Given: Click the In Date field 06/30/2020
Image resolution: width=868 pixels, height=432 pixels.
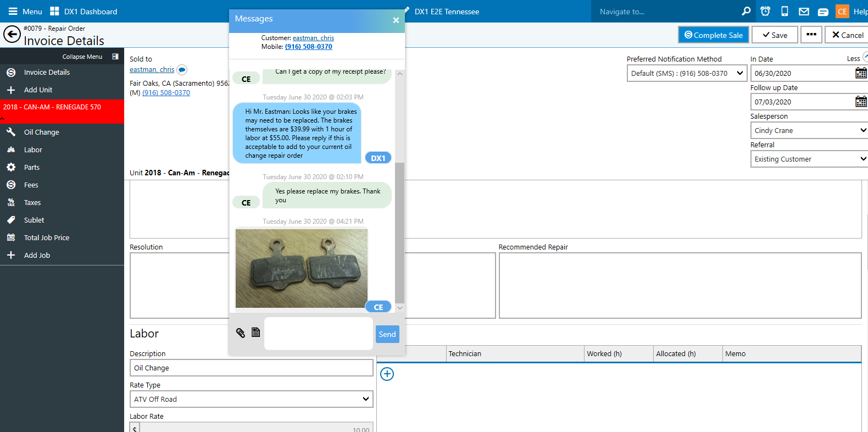Looking at the screenshot, I should pos(803,73).
